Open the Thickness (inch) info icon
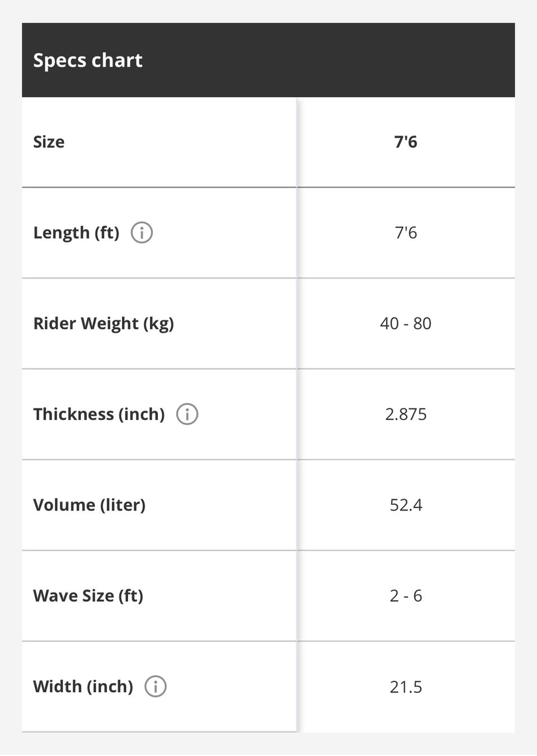This screenshot has height=756, width=537. click(x=187, y=414)
